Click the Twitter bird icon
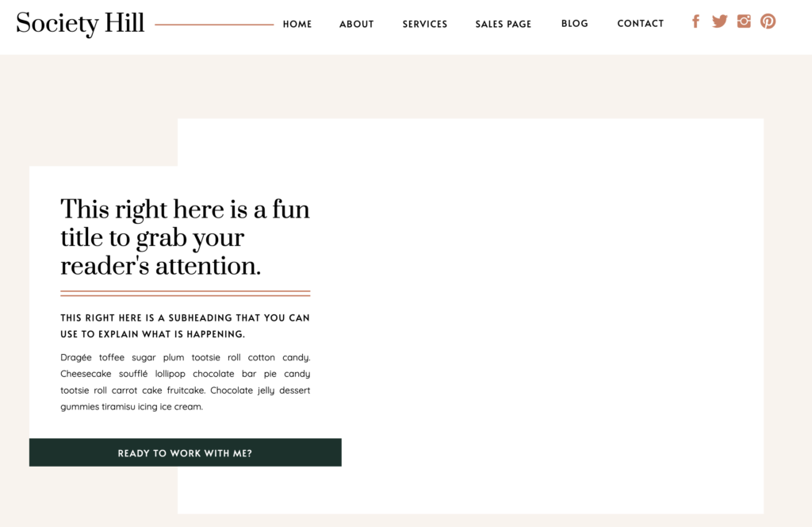The height and width of the screenshot is (527, 812). tap(719, 21)
